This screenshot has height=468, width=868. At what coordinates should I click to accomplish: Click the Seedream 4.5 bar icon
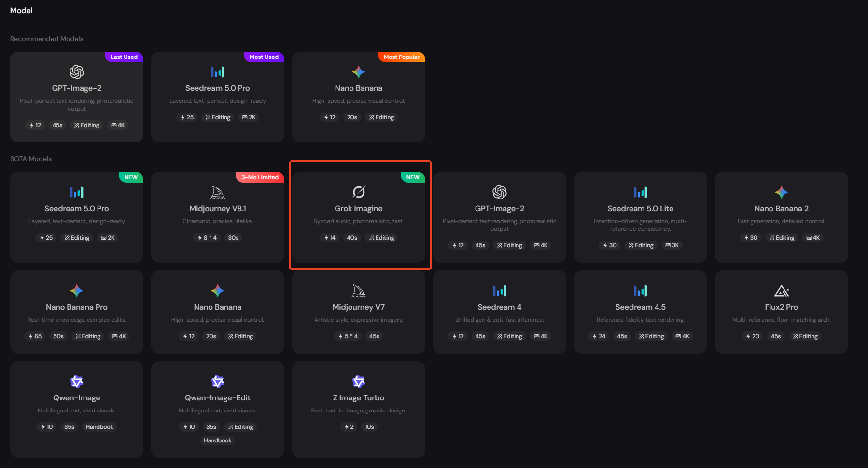(x=641, y=291)
